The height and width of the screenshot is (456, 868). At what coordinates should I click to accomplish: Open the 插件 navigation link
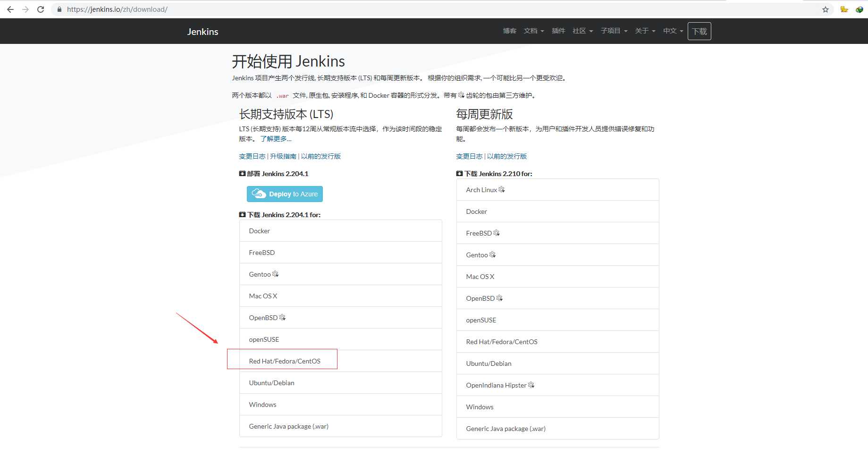(558, 31)
